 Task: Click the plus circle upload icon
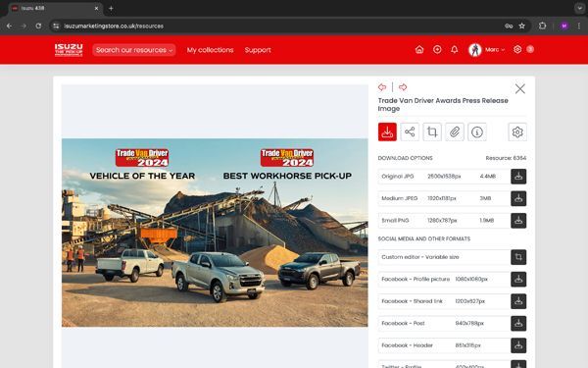click(x=437, y=50)
